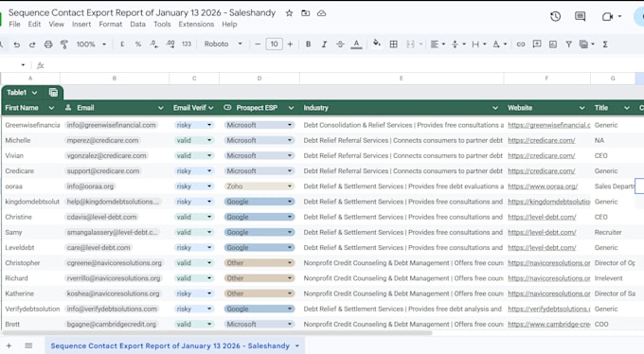Add a new sheet with plus
Image resolution: width=644 pixels, height=354 pixels.
coord(9,345)
